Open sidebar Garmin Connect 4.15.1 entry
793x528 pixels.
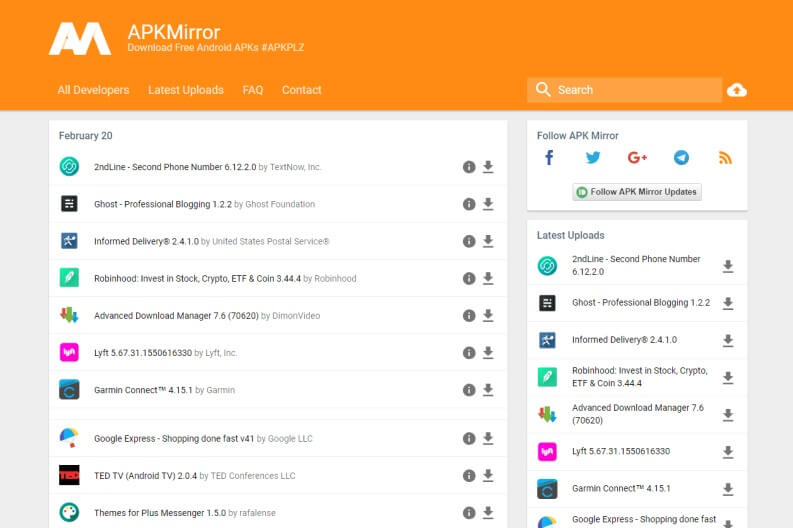[621, 489]
